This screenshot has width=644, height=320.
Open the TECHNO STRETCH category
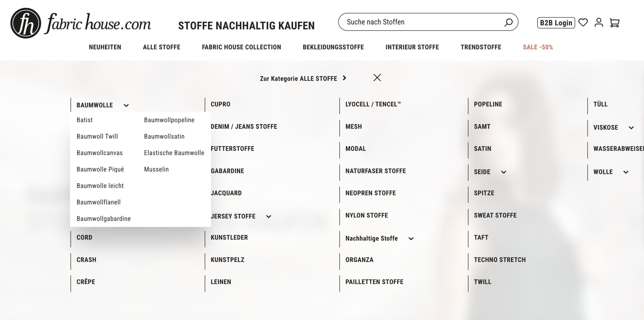[x=500, y=259]
